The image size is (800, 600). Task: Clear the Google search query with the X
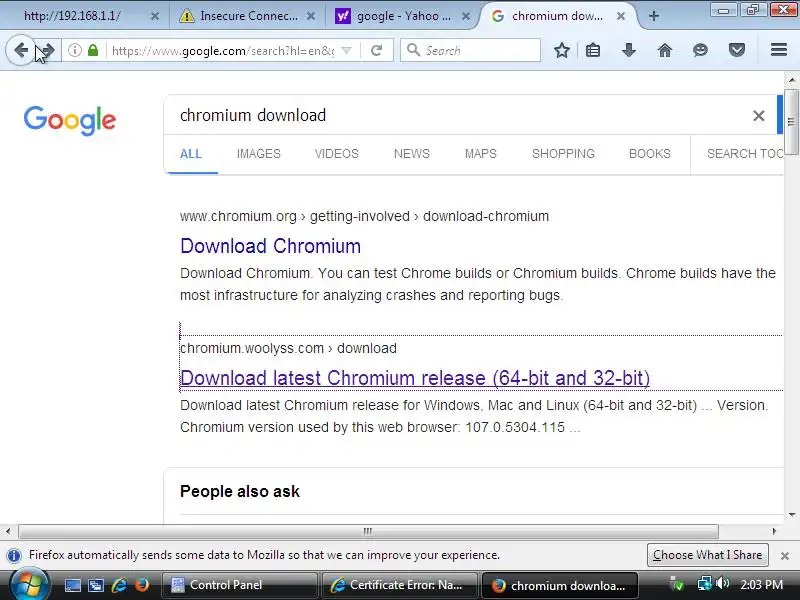[759, 116]
